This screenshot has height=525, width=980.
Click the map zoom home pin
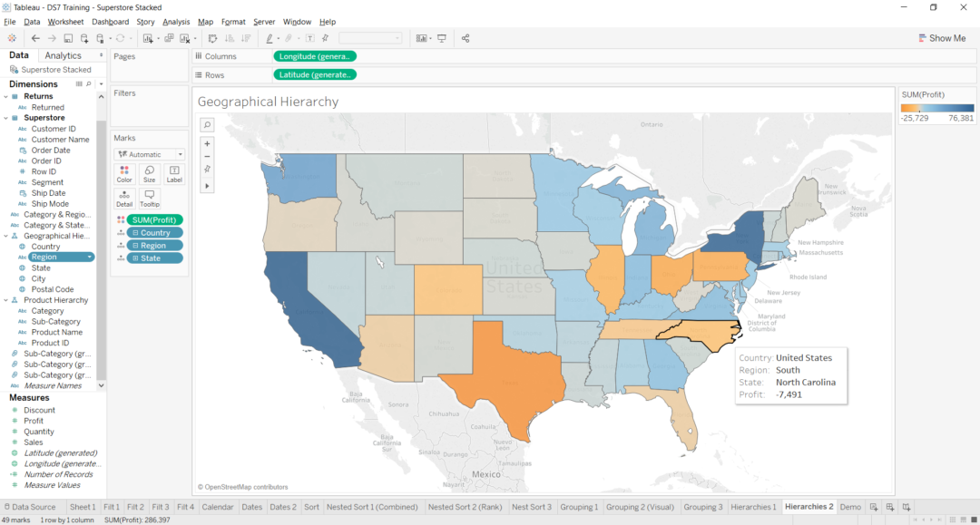point(207,170)
